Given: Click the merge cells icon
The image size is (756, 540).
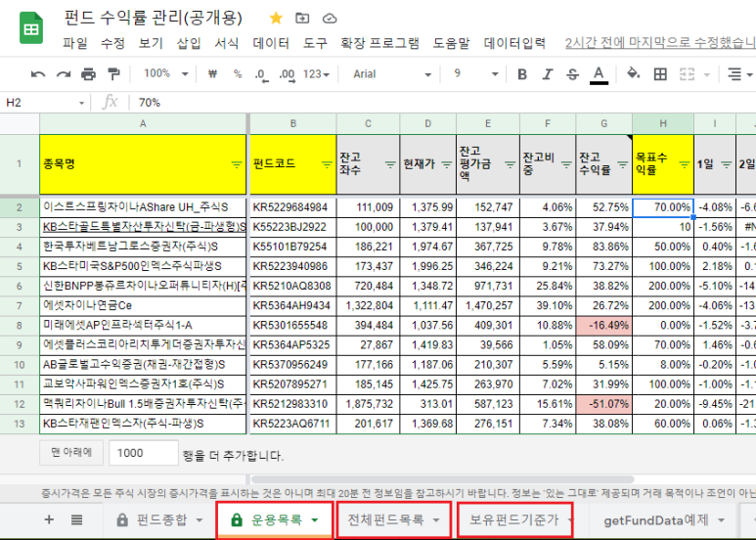Looking at the screenshot, I should [687, 74].
